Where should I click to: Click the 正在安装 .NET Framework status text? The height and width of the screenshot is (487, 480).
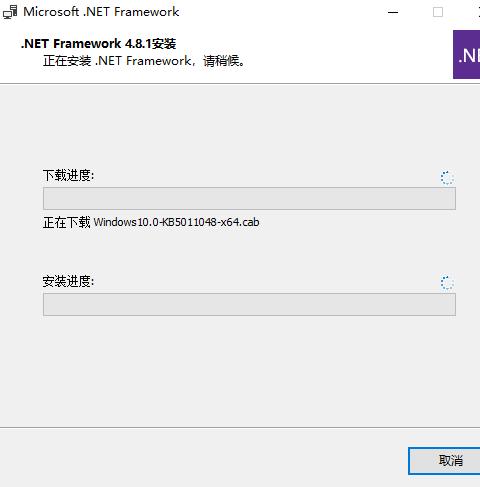pyautogui.click(x=117, y=61)
